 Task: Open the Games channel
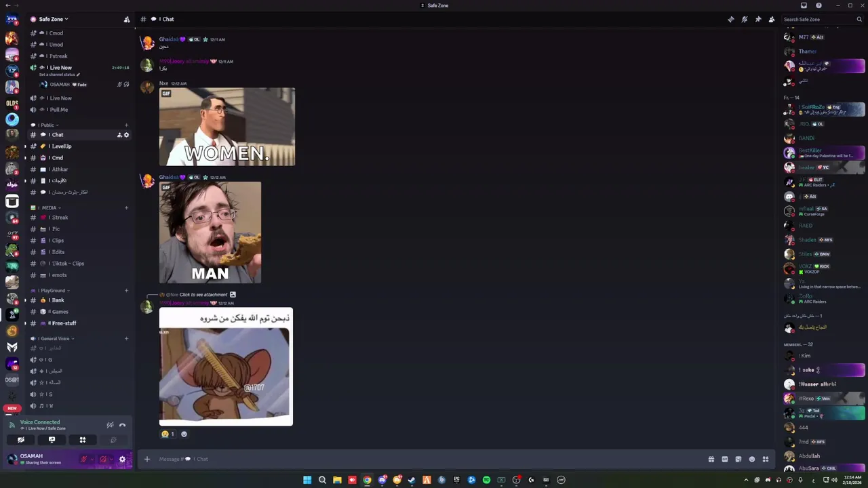coord(80,312)
